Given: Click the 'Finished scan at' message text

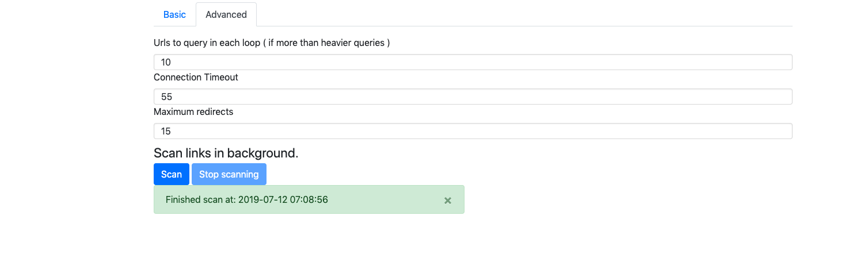Looking at the screenshot, I should 200,199.
